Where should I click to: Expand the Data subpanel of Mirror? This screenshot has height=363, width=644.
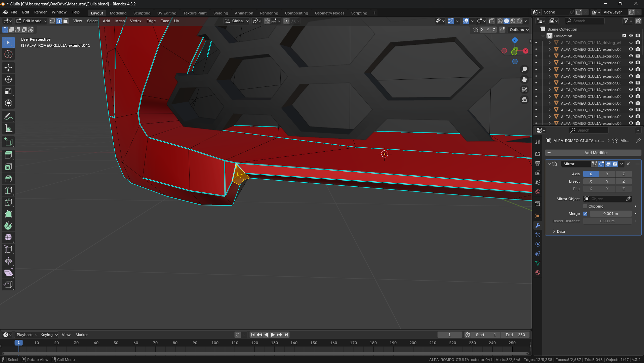(554, 231)
